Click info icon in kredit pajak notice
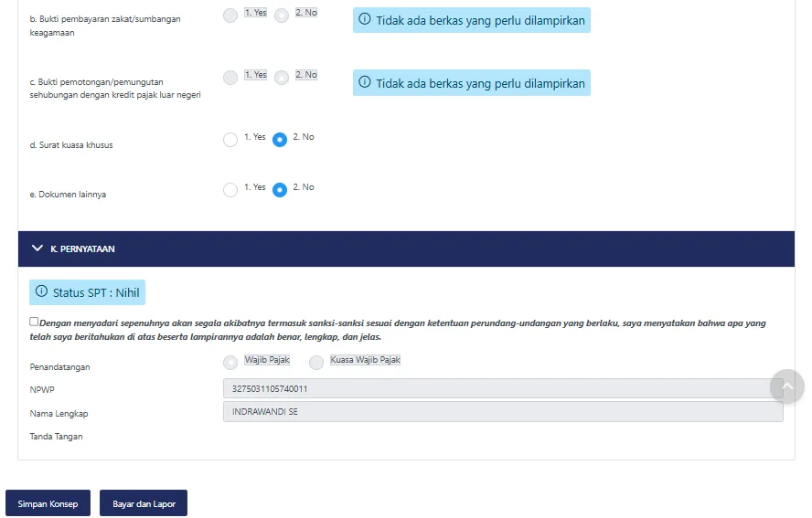 click(x=365, y=83)
